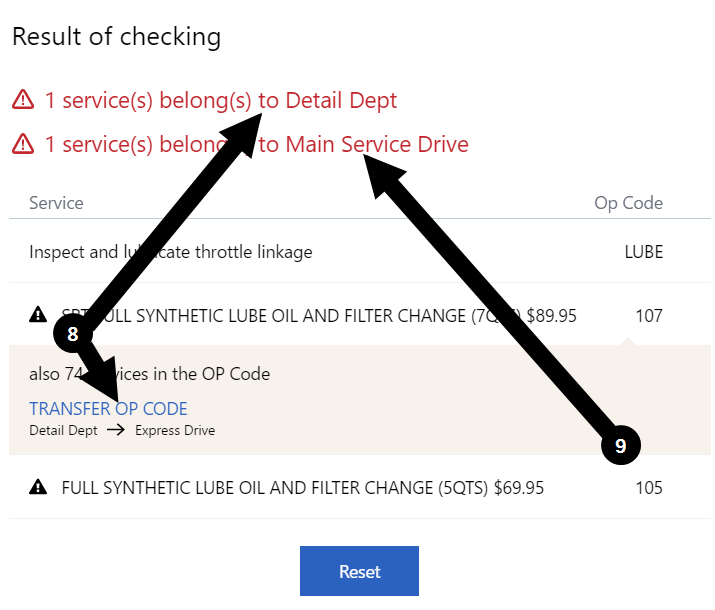
Task: Click the TRANSFER OP CODE link
Action: coord(108,408)
